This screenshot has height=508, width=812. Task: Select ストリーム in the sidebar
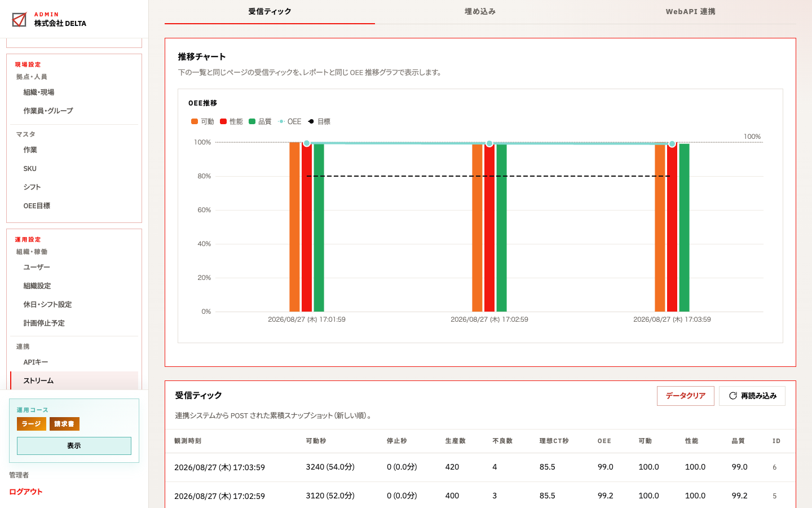(x=74, y=380)
